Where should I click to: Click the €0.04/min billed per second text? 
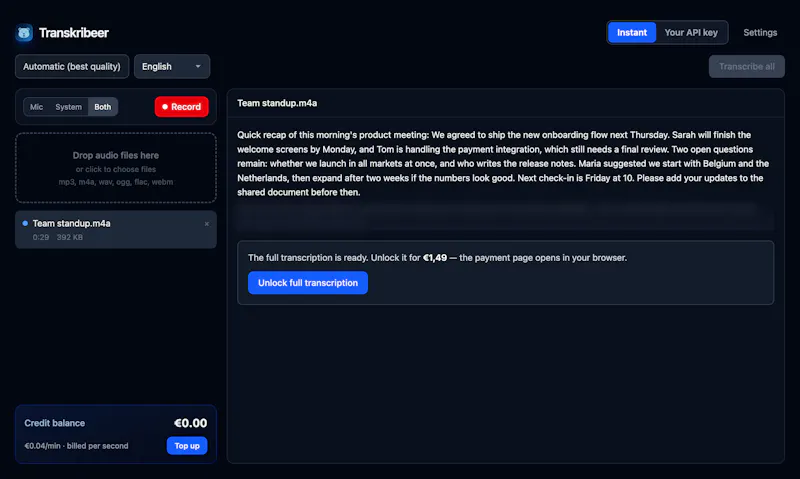77,446
